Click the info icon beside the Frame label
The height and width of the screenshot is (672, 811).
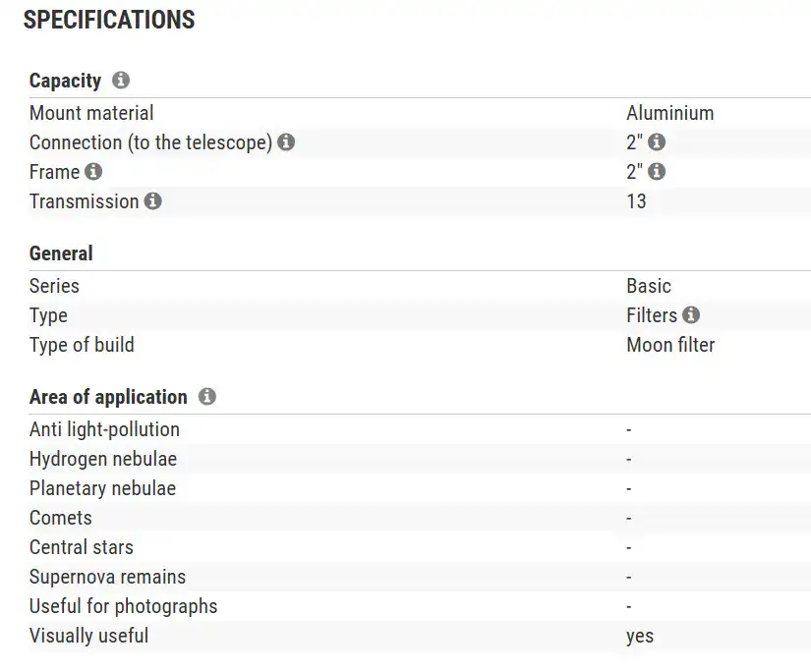tap(93, 172)
